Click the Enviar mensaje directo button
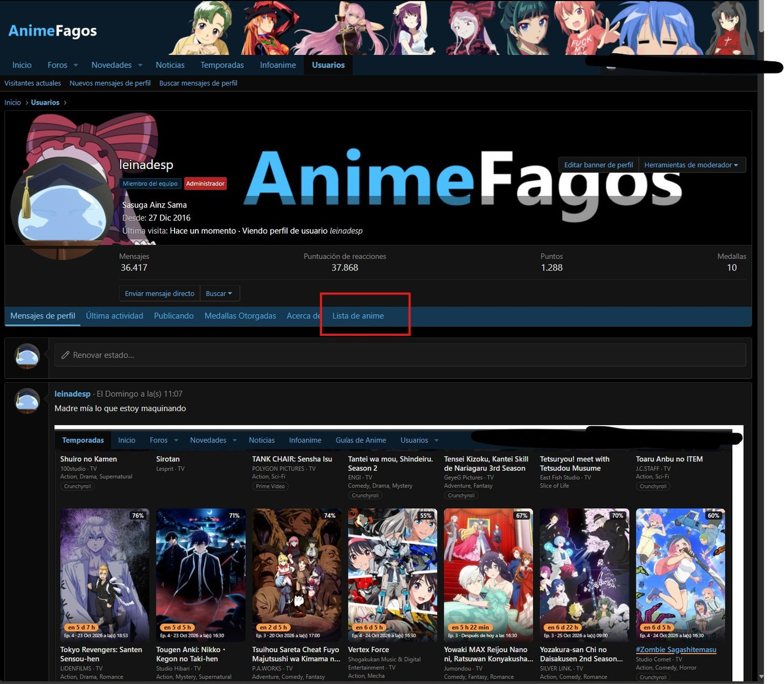 pyautogui.click(x=160, y=293)
